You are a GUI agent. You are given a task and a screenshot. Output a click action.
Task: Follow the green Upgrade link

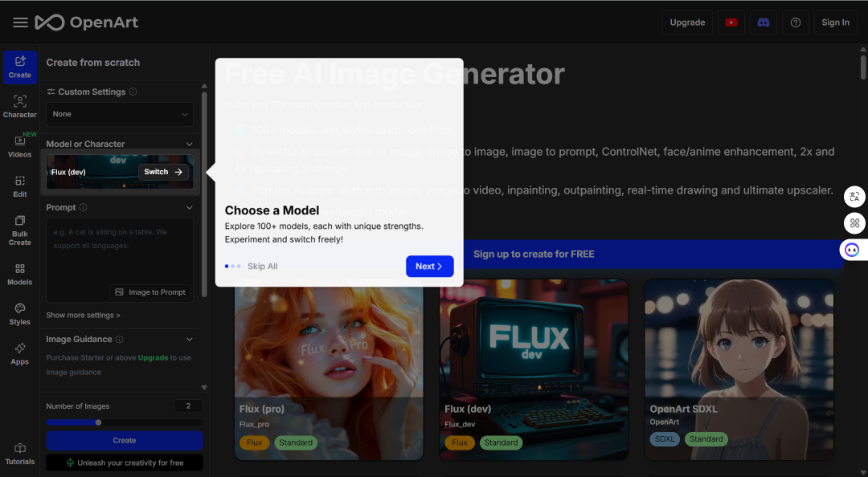pyautogui.click(x=153, y=358)
